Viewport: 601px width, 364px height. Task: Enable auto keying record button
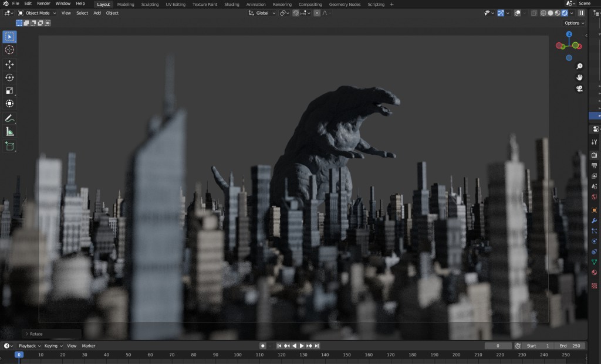click(x=263, y=346)
